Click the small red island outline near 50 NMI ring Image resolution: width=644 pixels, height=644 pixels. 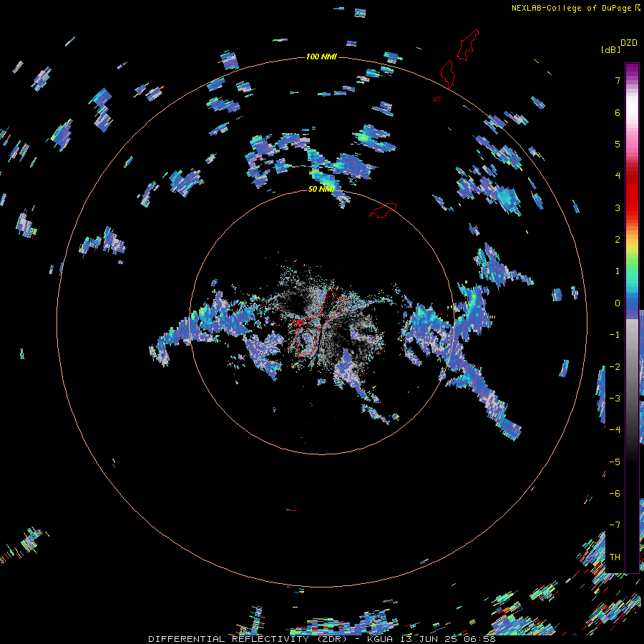tap(383, 210)
